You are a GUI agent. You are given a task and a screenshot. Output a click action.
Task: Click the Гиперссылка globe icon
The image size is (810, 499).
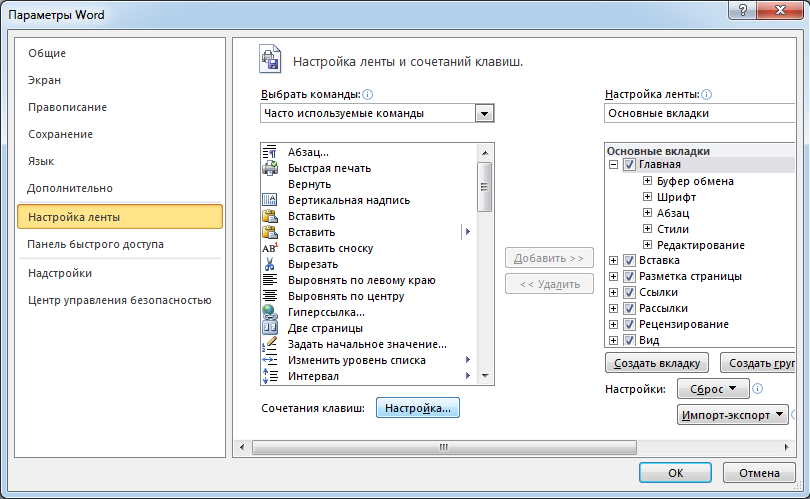tap(270, 312)
